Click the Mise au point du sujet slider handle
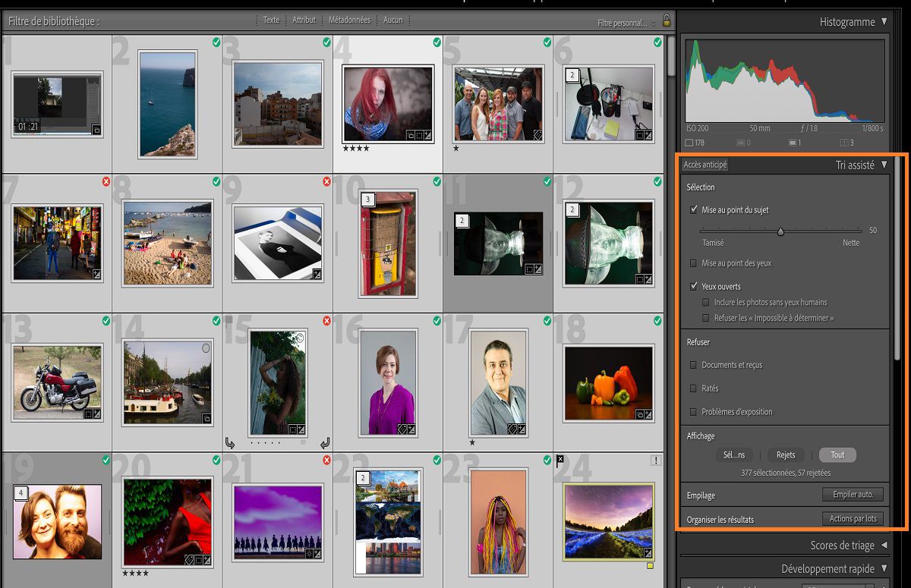 782,230
